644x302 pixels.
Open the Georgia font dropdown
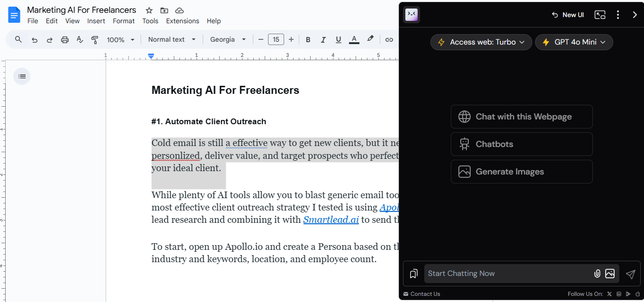(x=228, y=40)
